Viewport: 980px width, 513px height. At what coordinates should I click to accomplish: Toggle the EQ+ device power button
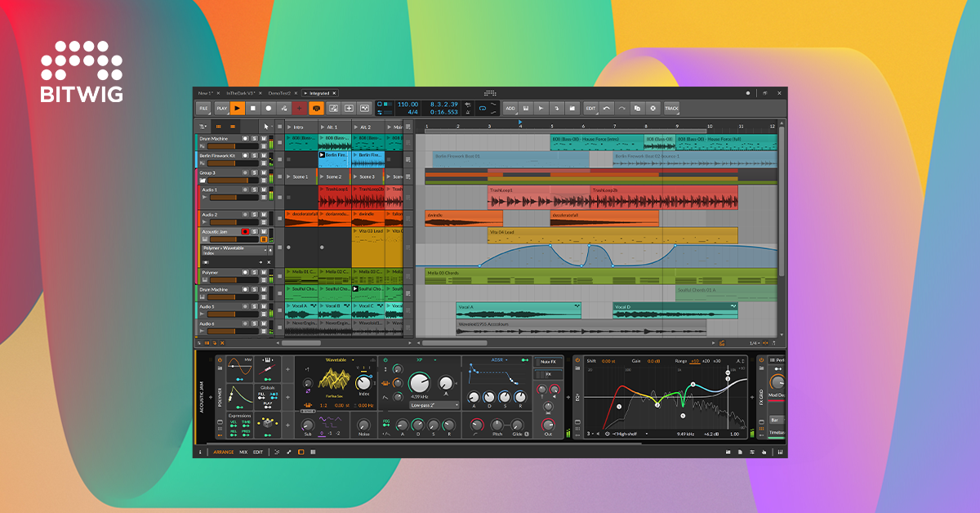pos(577,359)
